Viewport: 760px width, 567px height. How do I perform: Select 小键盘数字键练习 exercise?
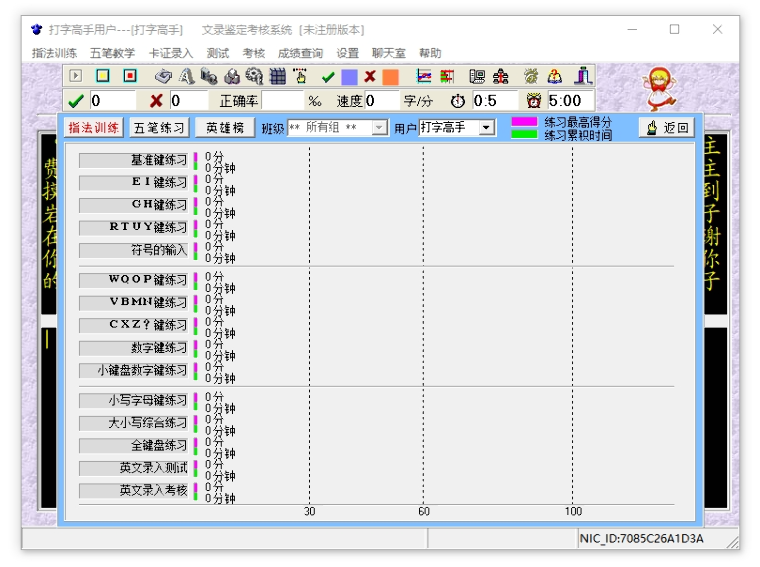click(x=133, y=371)
